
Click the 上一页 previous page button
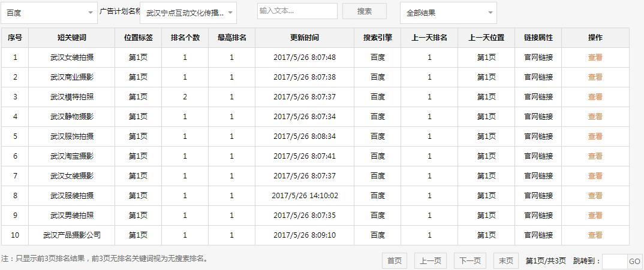click(x=431, y=260)
